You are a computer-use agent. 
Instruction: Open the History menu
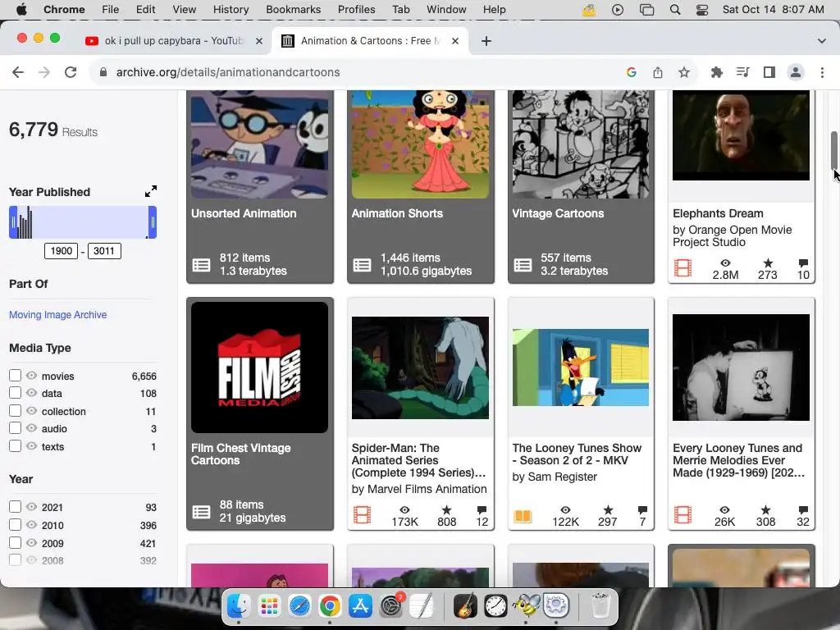pos(231,10)
